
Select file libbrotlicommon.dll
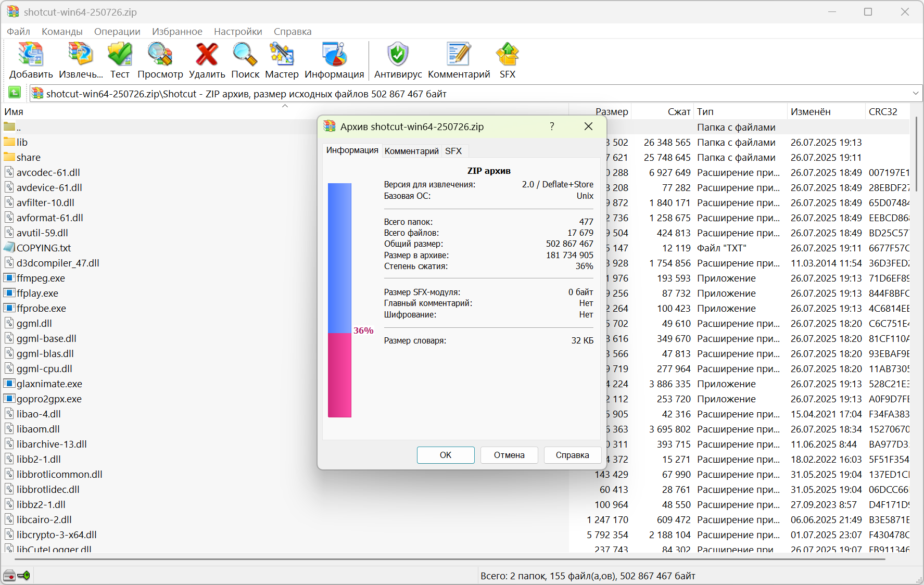(x=59, y=474)
